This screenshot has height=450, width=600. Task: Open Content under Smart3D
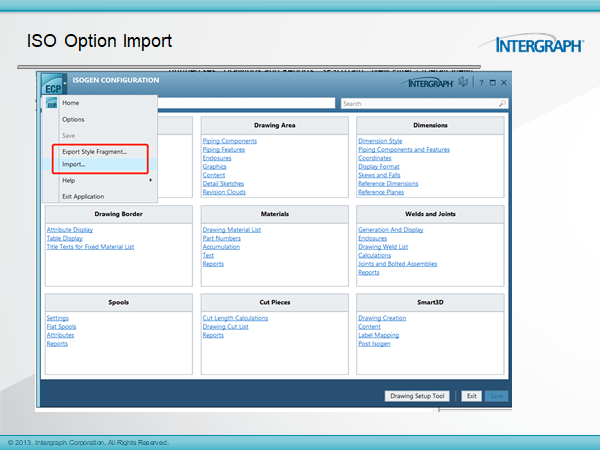[369, 326]
